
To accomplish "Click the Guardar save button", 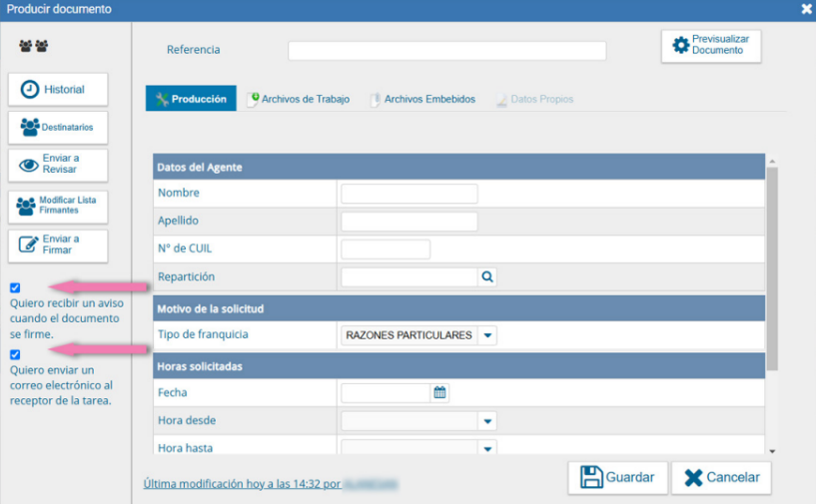I will tap(617, 478).
